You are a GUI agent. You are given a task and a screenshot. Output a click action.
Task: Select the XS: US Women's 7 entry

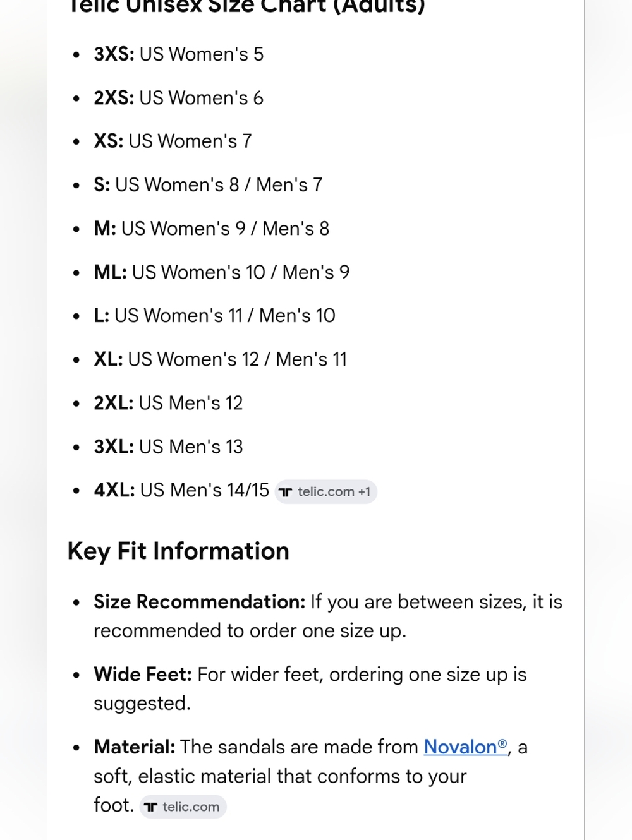coord(173,141)
